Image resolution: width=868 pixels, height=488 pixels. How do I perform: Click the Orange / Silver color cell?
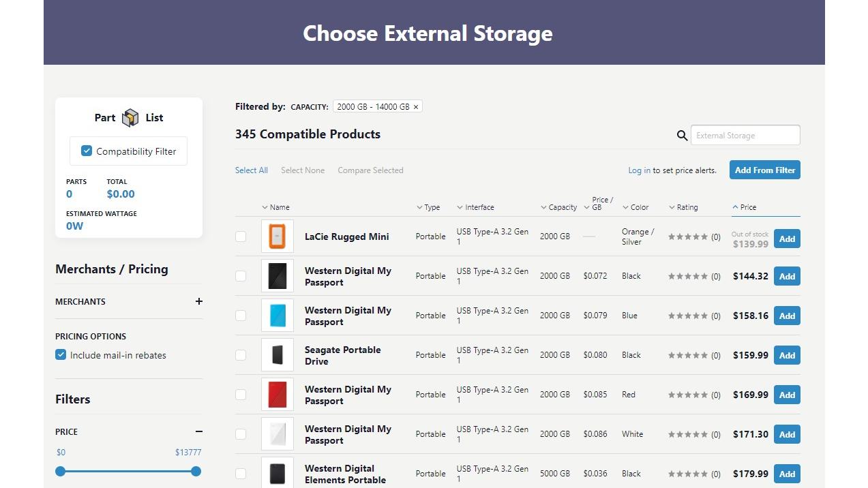638,237
